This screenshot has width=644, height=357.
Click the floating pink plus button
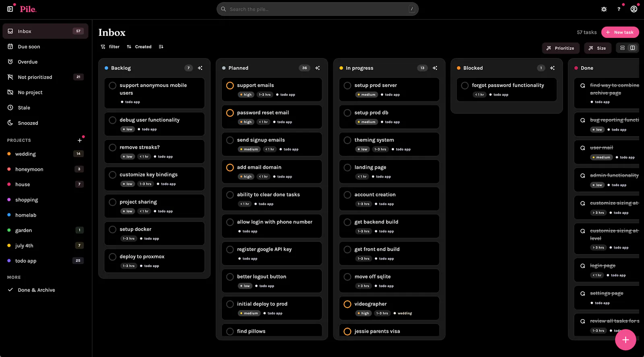[x=625, y=340]
